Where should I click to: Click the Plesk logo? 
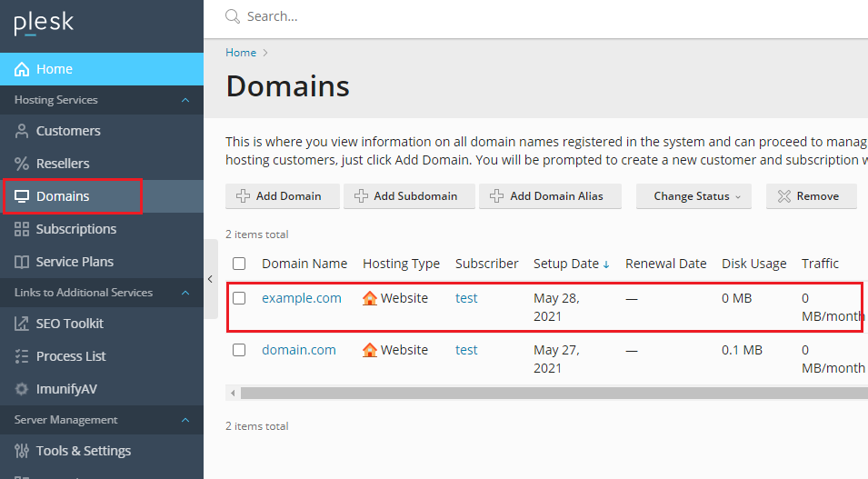tap(44, 24)
